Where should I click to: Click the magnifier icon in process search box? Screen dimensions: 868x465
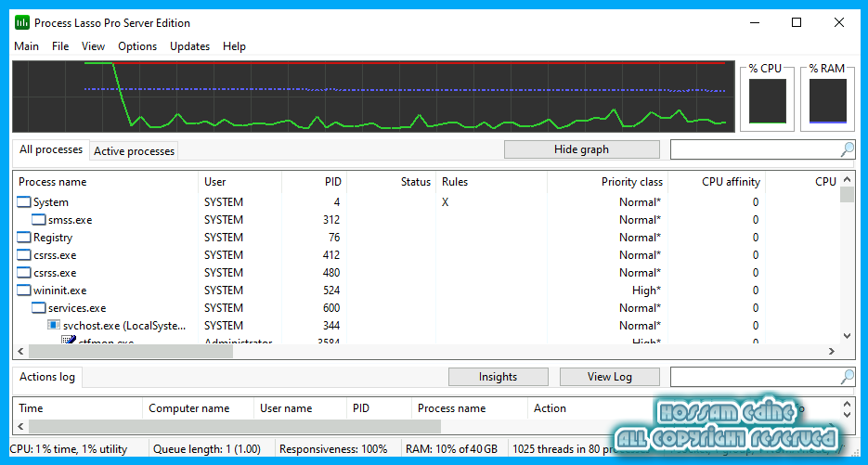[847, 149]
